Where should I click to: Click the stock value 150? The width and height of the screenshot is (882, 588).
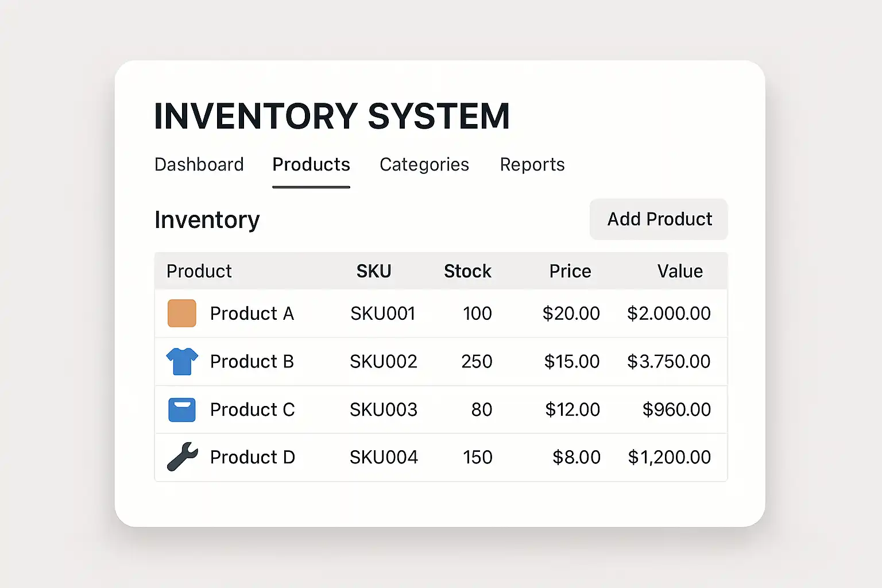[x=478, y=458]
